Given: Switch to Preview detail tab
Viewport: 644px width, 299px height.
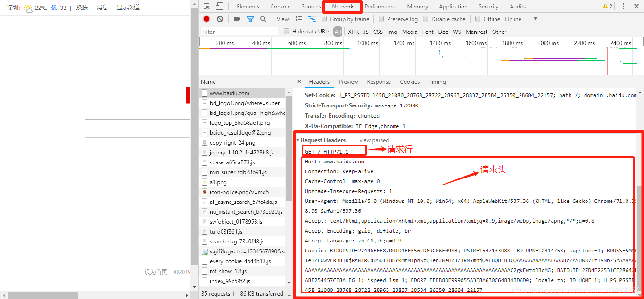Looking at the screenshot, I should tap(348, 82).
